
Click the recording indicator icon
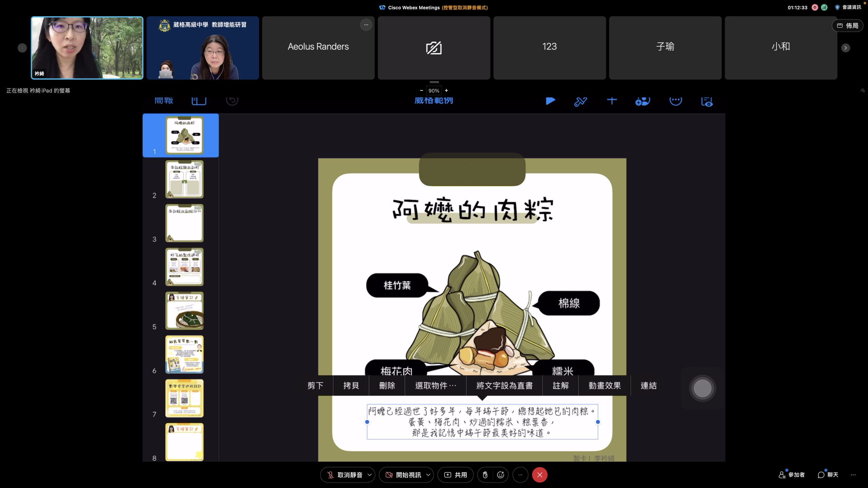[815, 7]
